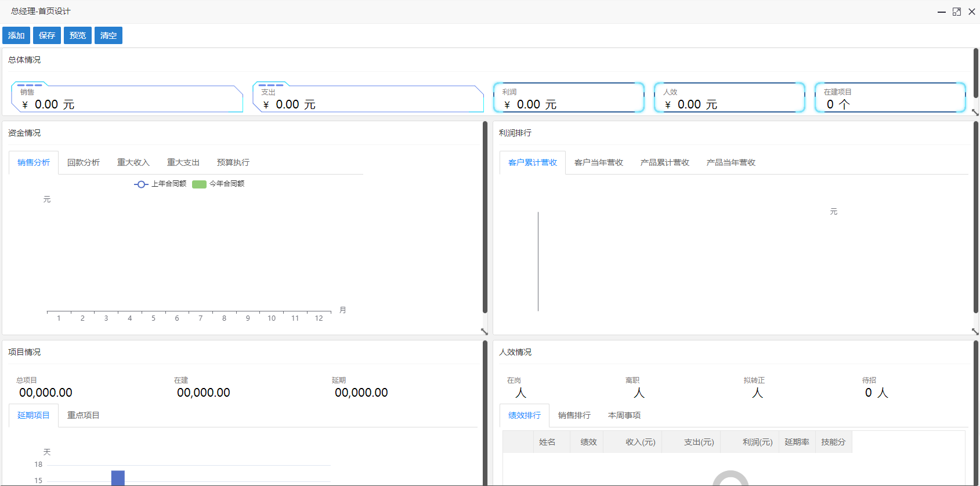Image resolution: width=980 pixels, height=486 pixels.
Task: Click the 添加 (Add) button
Action: click(x=16, y=35)
